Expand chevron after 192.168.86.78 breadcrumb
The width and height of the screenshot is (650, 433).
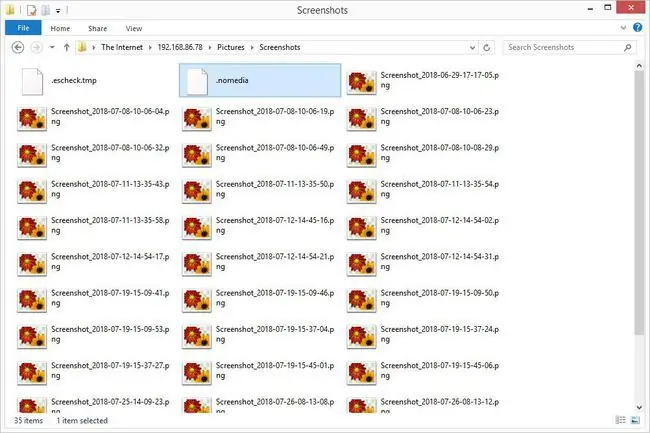point(210,48)
